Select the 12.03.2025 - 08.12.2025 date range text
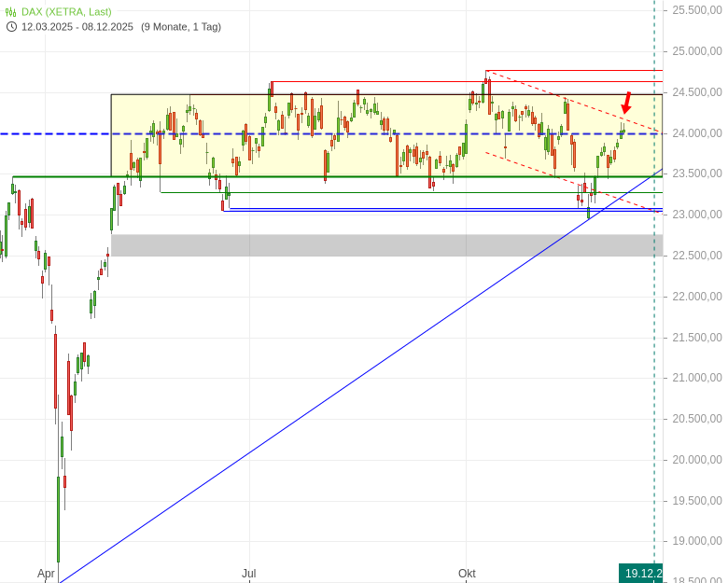728x583 pixels. coord(77,26)
